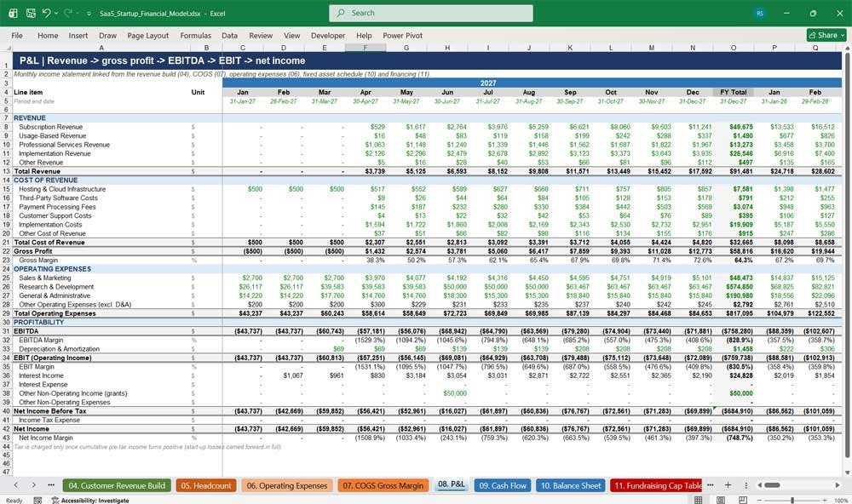Click vertical scrollbar down arrow
Image resolution: width=852 pixels, height=504 pixels.
click(847, 473)
